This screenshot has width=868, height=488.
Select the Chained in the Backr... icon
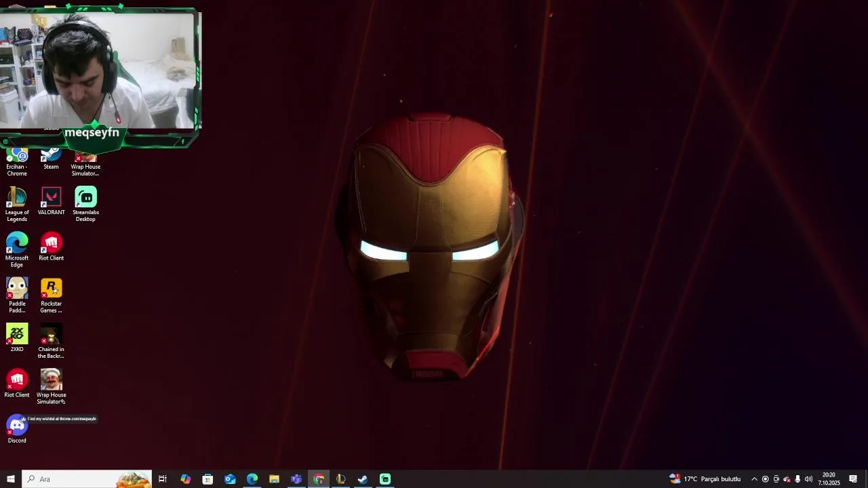(x=51, y=341)
